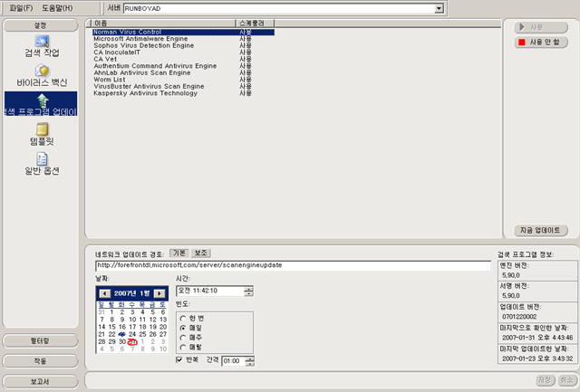Open the 바이러스 백신 antivirus icon

42,76
